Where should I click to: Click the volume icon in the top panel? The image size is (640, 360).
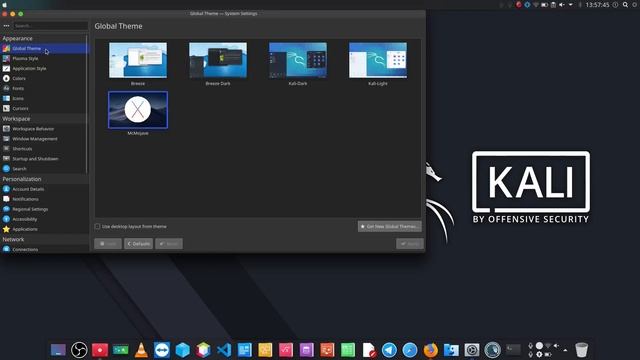(x=562, y=5)
